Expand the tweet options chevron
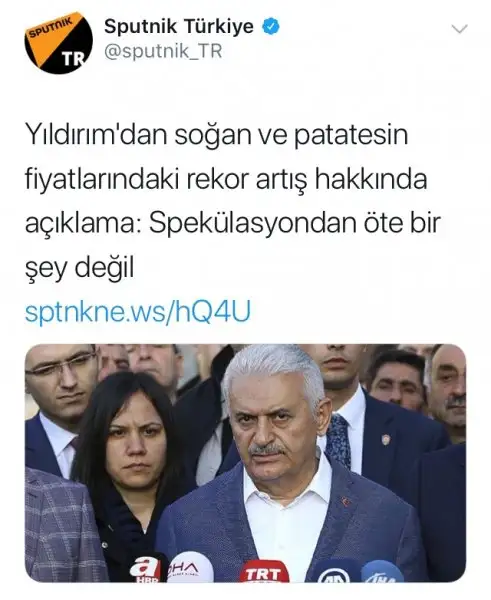491x600 pixels. [459, 29]
